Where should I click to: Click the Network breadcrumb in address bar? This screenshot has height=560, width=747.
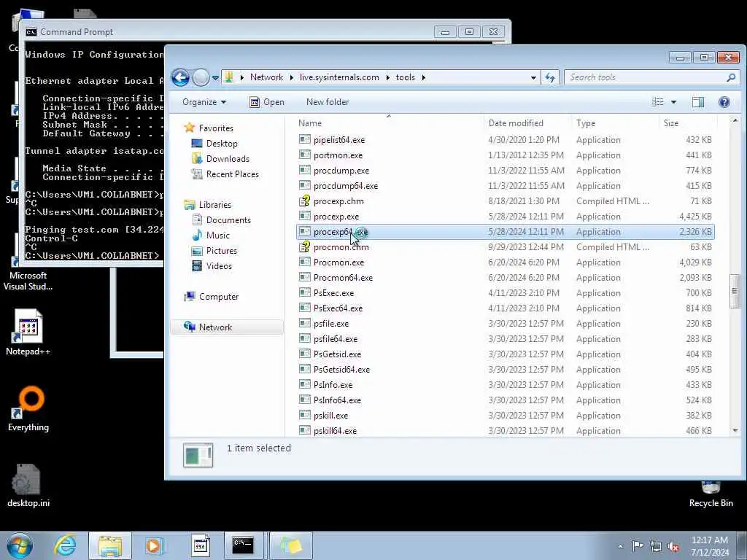click(x=266, y=77)
